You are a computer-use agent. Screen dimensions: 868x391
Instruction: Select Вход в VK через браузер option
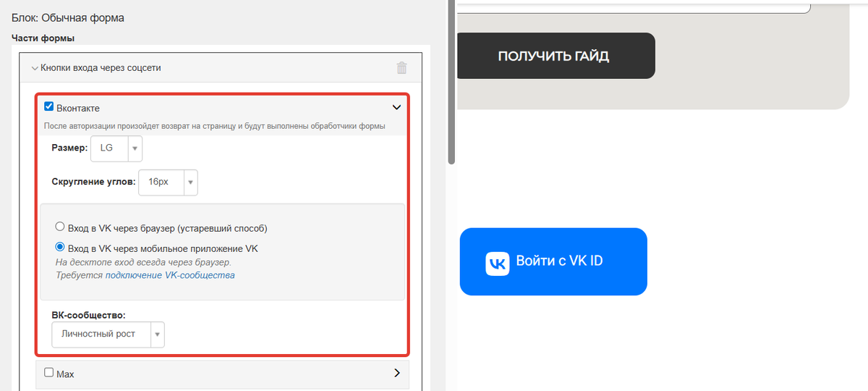[60, 227]
